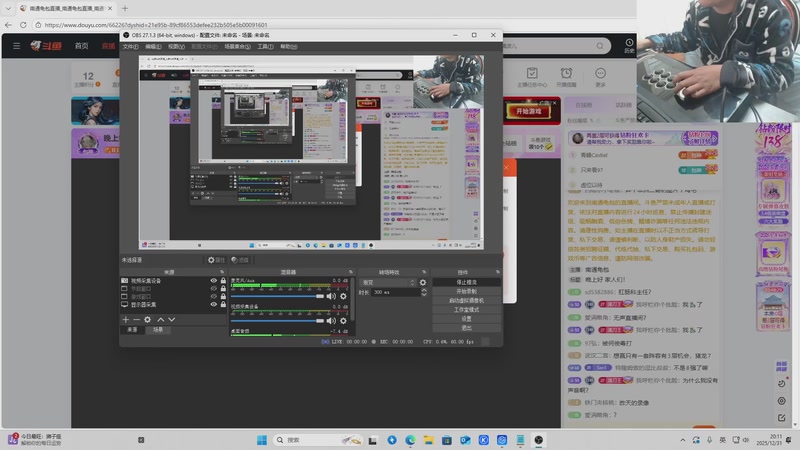Move selected source down with the arrow

(172, 319)
